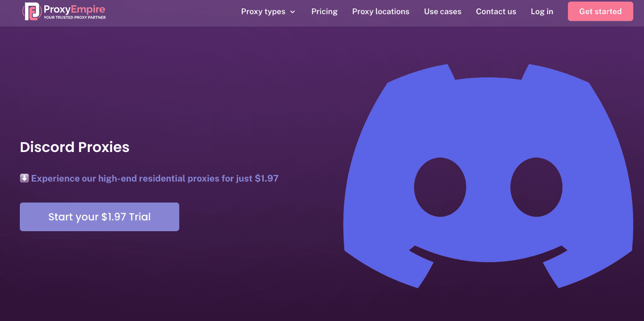Click Start your $1.97 Trial button
The width and height of the screenshot is (644, 321).
click(x=99, y=217)
